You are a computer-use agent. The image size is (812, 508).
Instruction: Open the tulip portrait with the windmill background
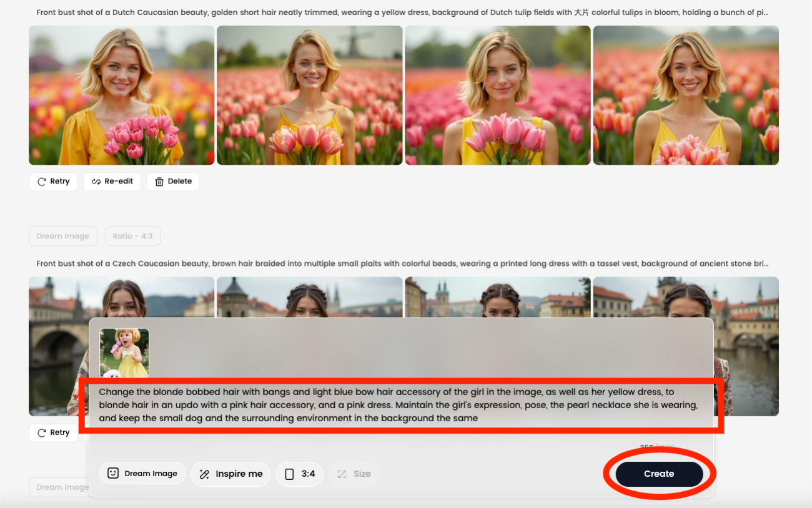click(x=309, y=95)
